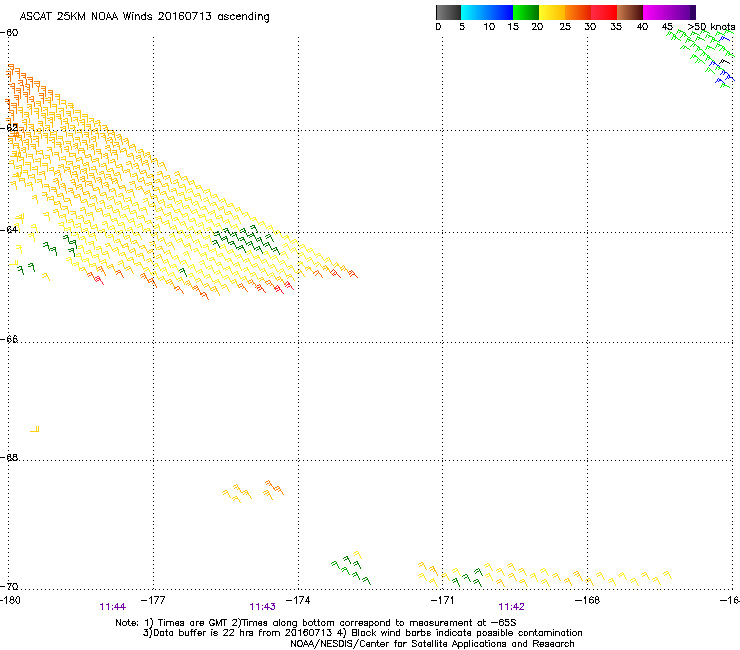Click the -68 latitude axis label
The height and width of the screenshot is (650, 740).
(x=9, y=457)
